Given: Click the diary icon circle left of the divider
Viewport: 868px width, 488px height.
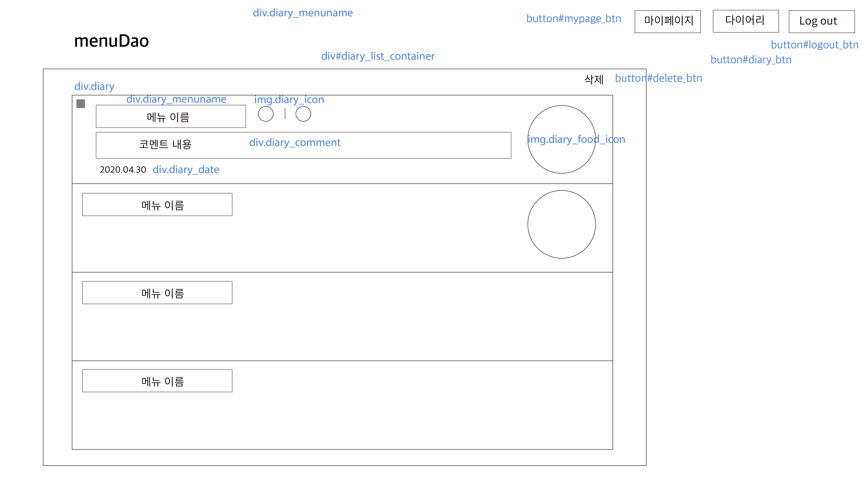Looking at the screenshot, I should [x=266, y=114].
